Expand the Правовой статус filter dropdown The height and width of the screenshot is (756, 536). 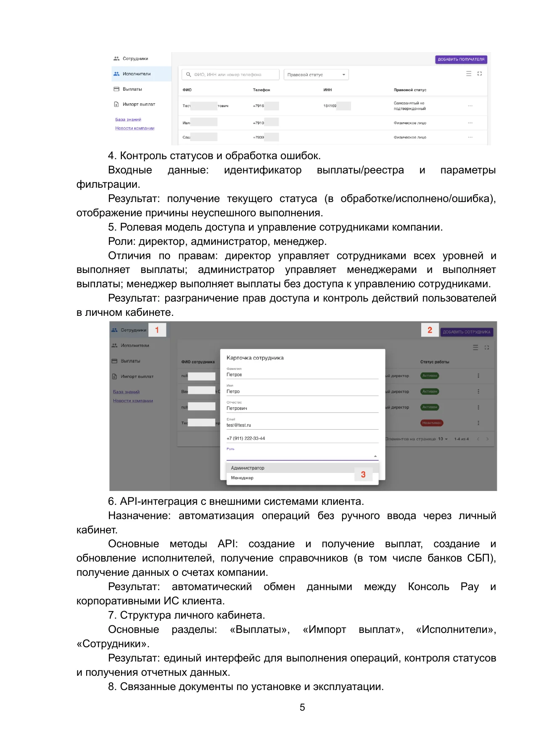point(316,75)
